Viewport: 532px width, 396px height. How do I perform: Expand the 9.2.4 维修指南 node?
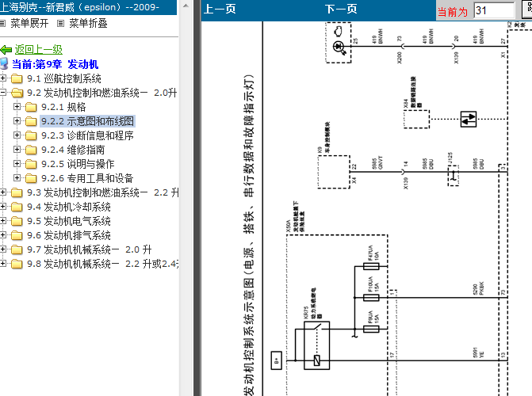point(17,149)
